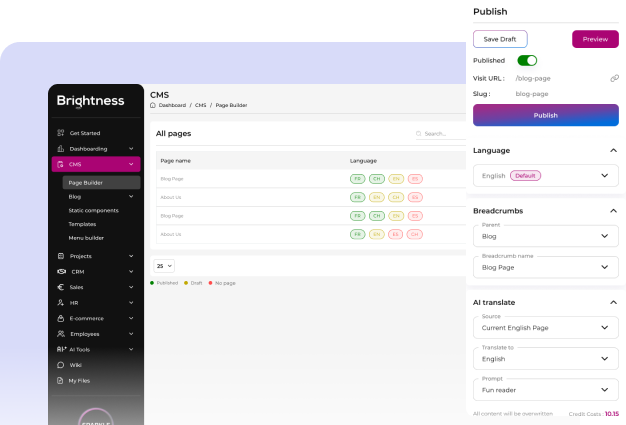Open the English default language dropdown
This screenshot has width=626, height=425.
[x=545, y=175]
